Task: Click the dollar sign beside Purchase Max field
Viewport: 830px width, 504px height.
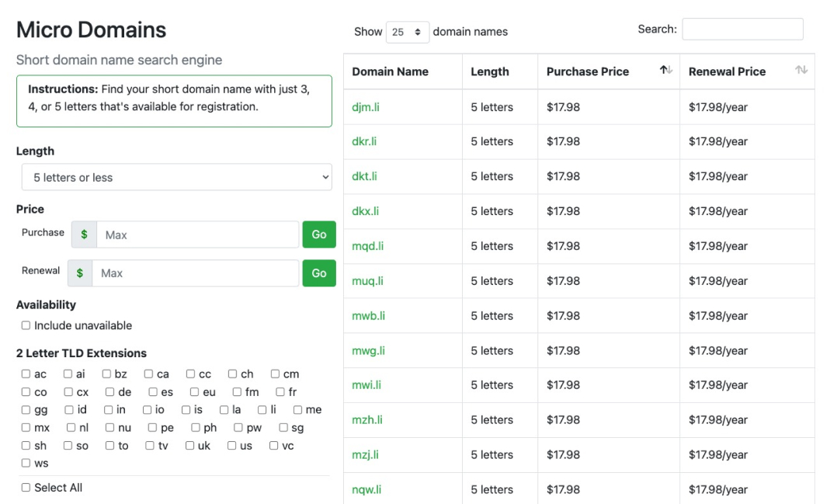Action: pos(84,234)
